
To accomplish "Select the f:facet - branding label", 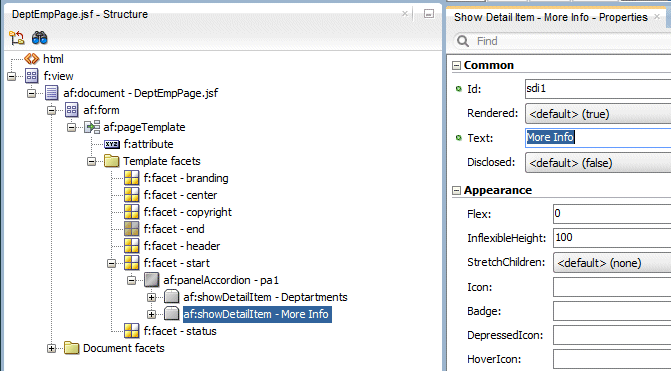I will [186, 178].
